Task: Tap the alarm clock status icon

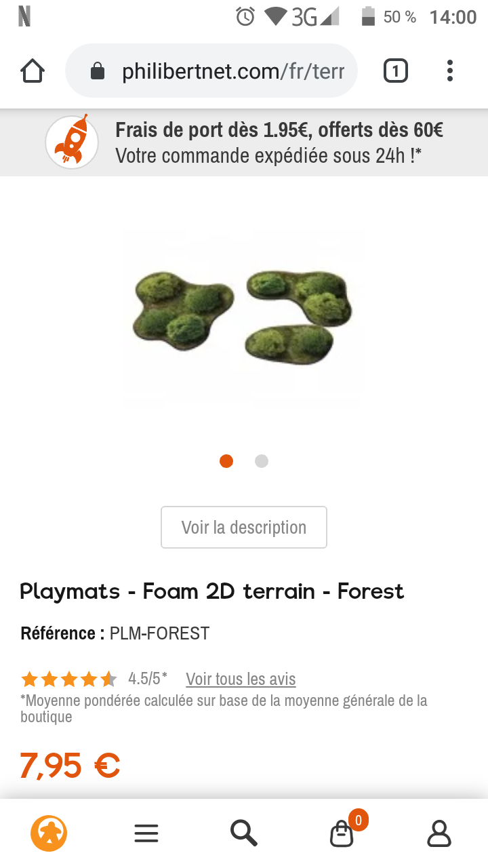Action: coord(245,16)
